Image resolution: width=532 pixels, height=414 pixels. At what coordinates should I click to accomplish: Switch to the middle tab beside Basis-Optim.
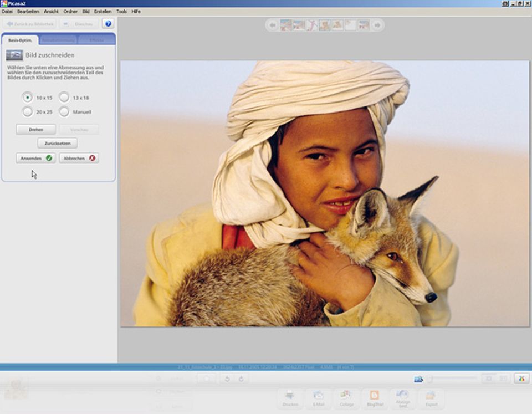click(58, 40)
